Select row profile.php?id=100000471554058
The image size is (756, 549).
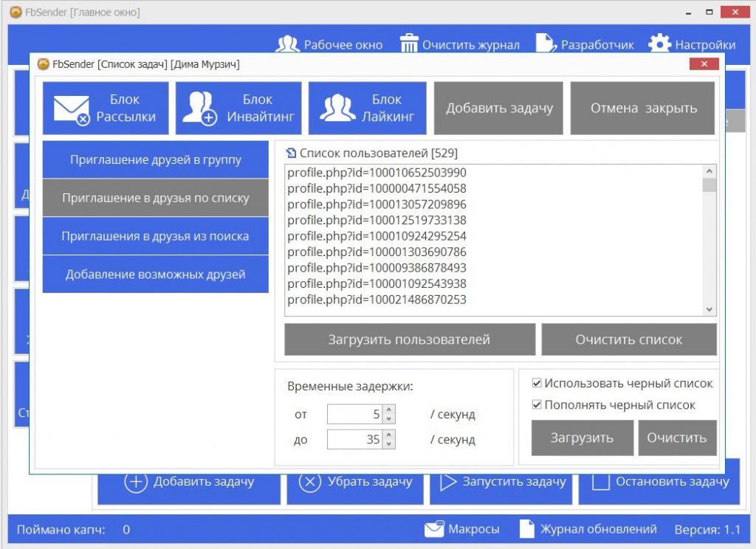[494, 188]
